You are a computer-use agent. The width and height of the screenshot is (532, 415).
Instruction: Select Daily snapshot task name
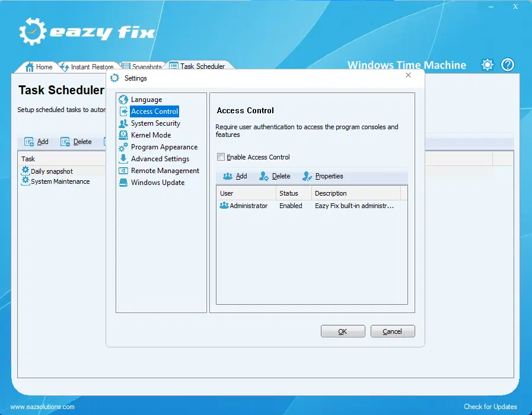coord(52,171)
